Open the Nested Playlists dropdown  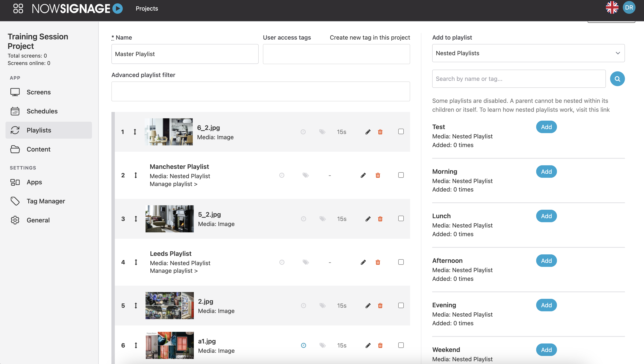(528, 53)
